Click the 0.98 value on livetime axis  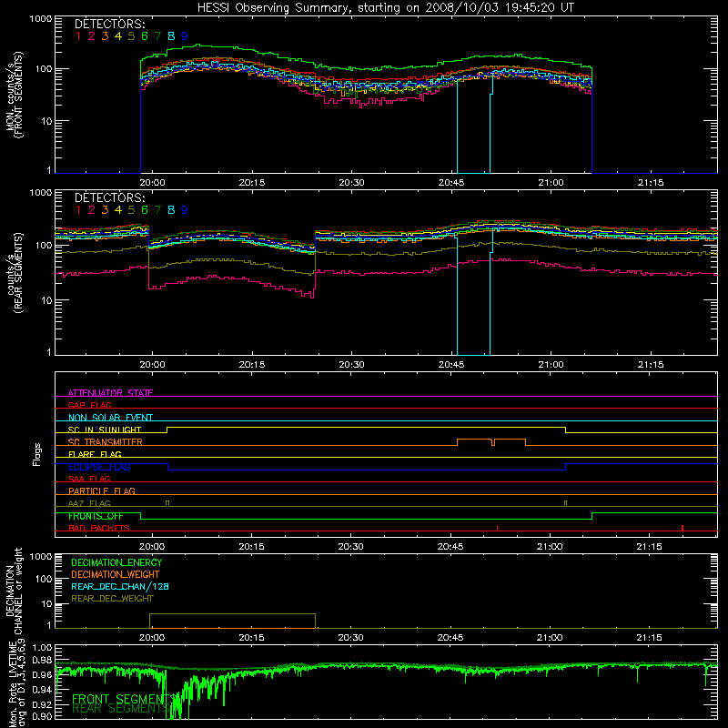coord(42,659)
